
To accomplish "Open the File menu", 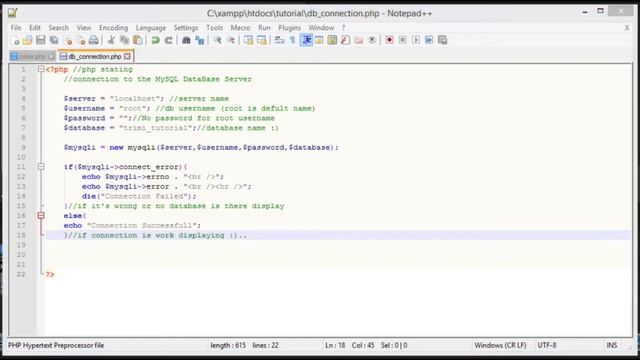I will pyautogui.click(x=16, y=28).
